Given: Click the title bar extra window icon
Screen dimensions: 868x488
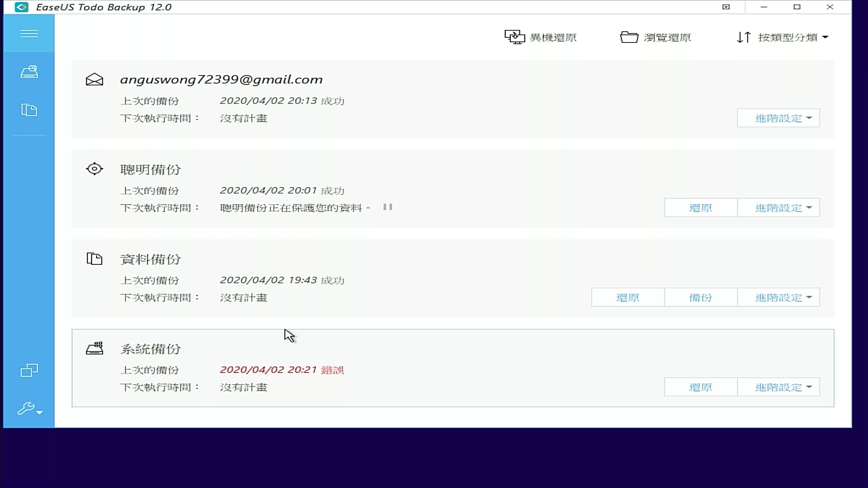Looking at the screenshot, I should pyautogui.click(x=726, y=7).
